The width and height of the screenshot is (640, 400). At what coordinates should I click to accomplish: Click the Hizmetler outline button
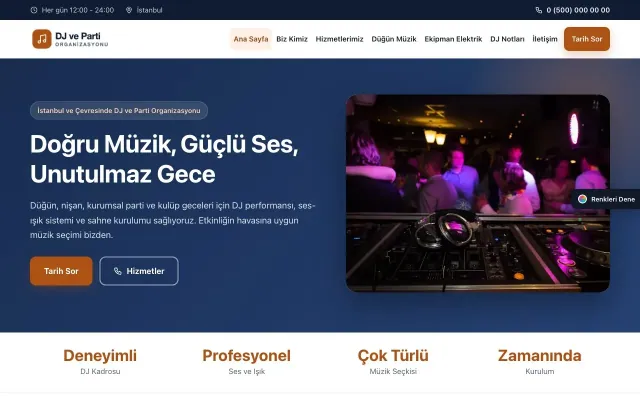pyautogui.click(x=139, y=271)
